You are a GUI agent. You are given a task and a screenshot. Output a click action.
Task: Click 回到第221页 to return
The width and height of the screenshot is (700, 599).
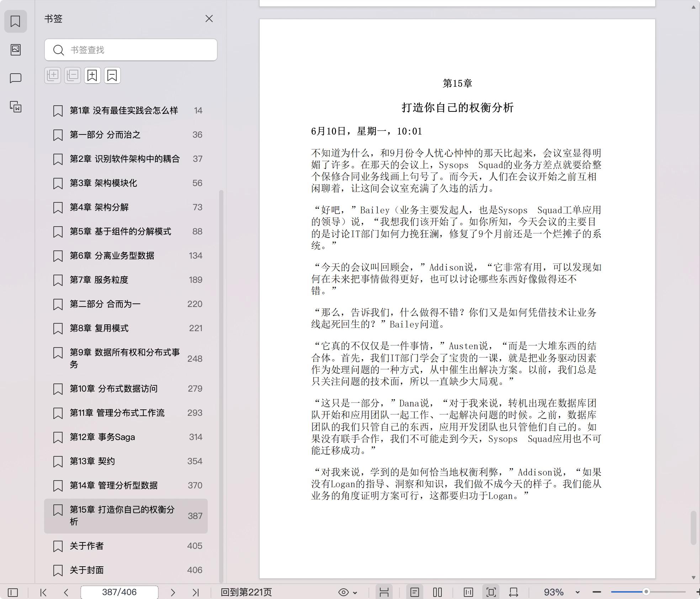[246, 592]
